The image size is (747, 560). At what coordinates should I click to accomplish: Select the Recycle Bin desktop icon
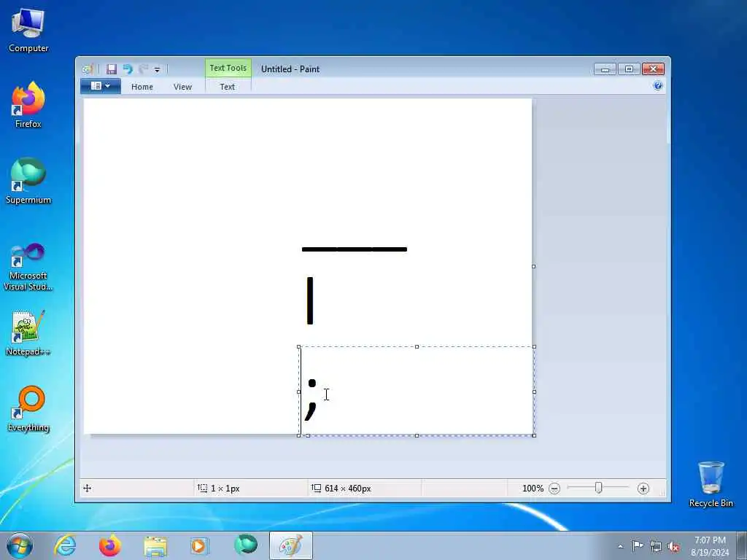coord(711,484)
